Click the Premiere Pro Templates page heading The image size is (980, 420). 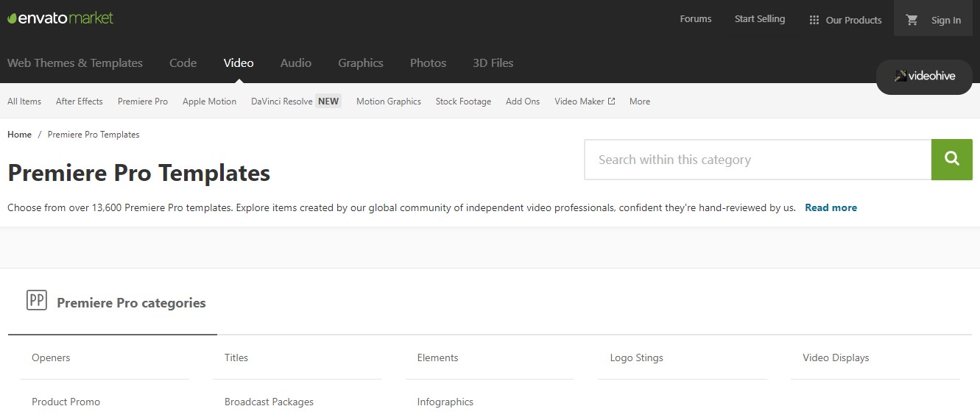138,173
